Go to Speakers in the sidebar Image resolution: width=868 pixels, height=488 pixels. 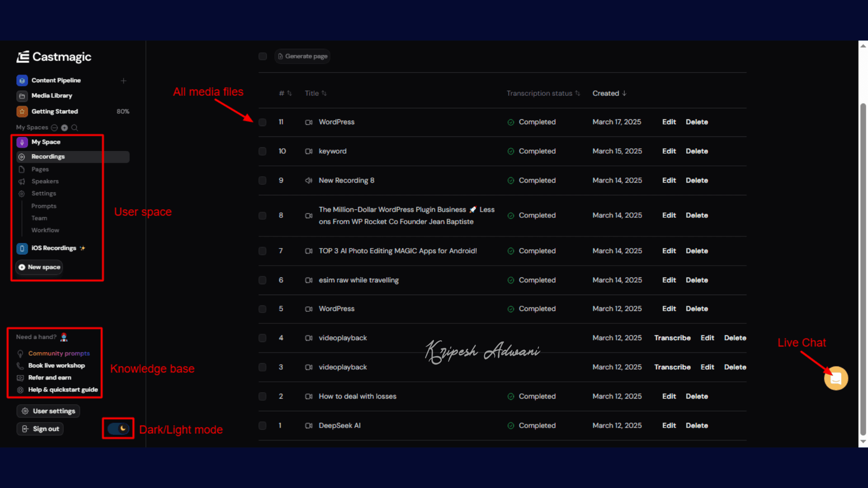point(45,181)
